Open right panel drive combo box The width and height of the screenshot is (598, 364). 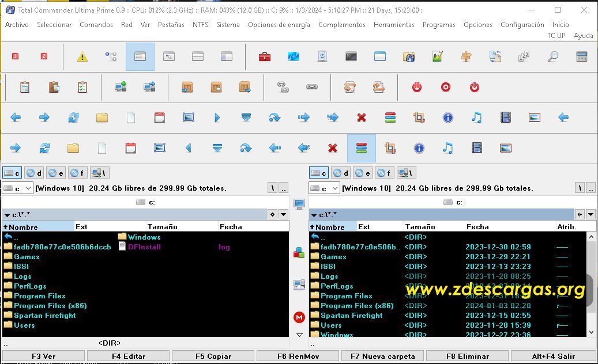point(324,188)
